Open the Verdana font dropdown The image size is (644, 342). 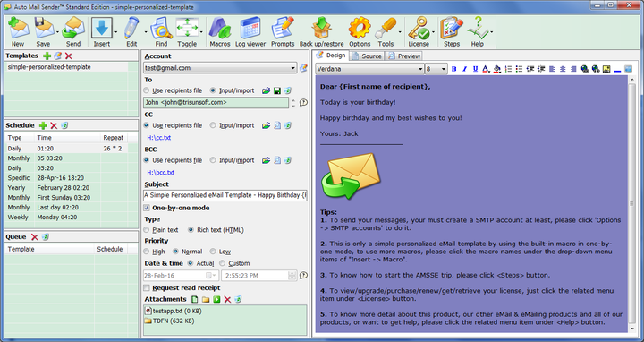click(420, 69)
